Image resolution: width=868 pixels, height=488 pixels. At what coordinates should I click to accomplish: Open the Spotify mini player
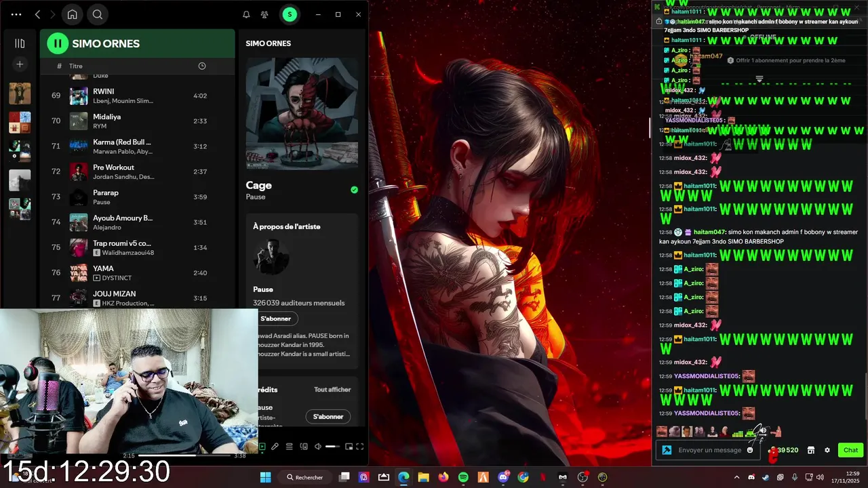tap(349, 447)
